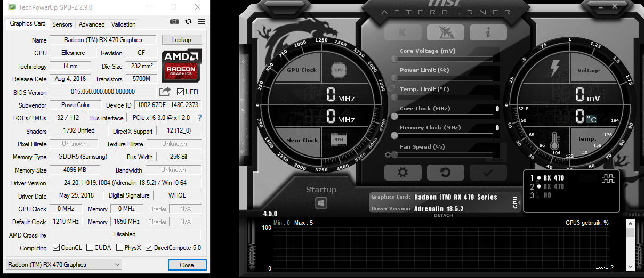644x278 pixels.
Task: Click the Driver Version field
Action: 125,182
